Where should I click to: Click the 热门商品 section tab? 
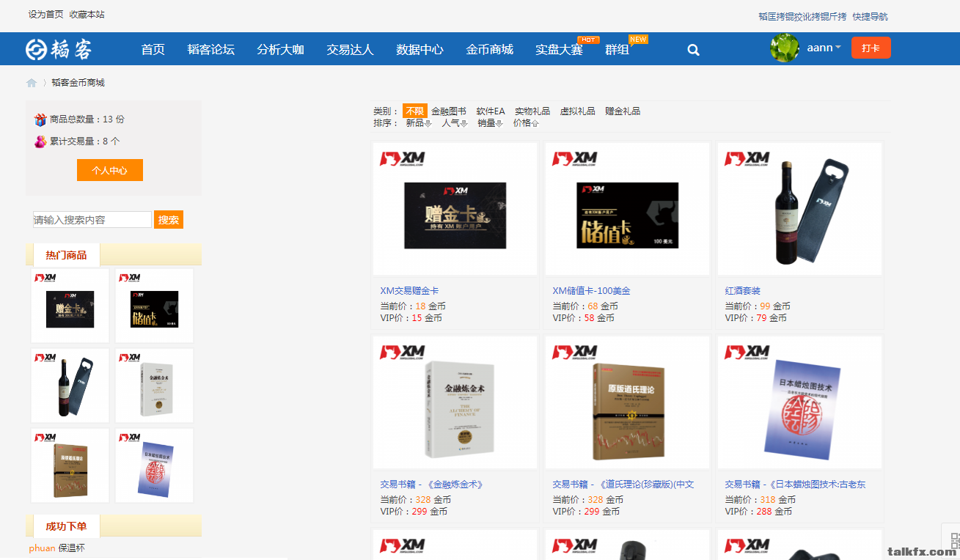[x=66, y=255]
